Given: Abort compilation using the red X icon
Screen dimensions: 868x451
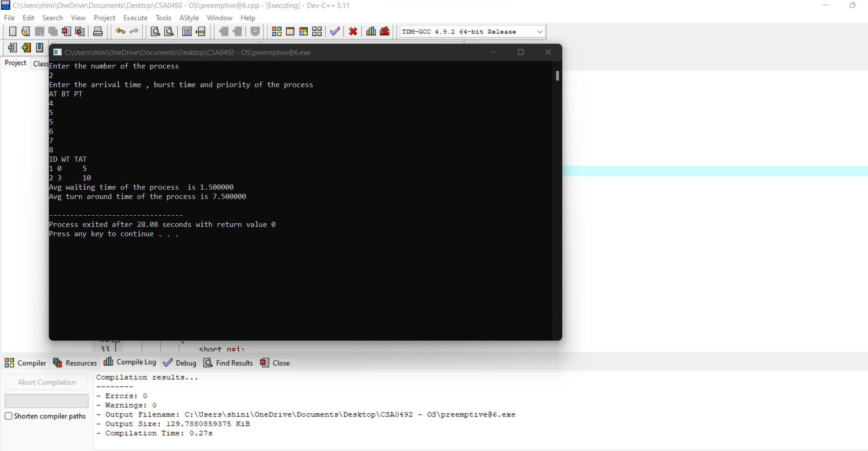Looking at the screenshot, I should click(x=353, y=31).
